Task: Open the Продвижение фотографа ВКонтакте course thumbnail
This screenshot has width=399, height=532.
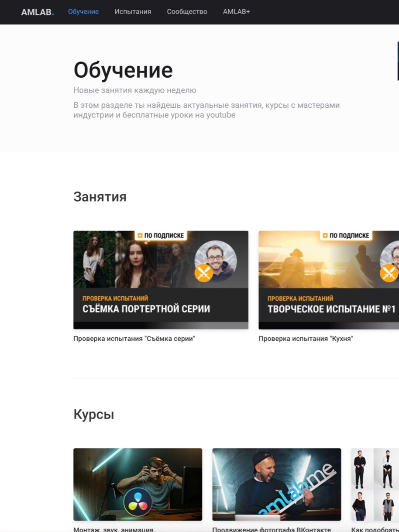Action: click(277, 484)
